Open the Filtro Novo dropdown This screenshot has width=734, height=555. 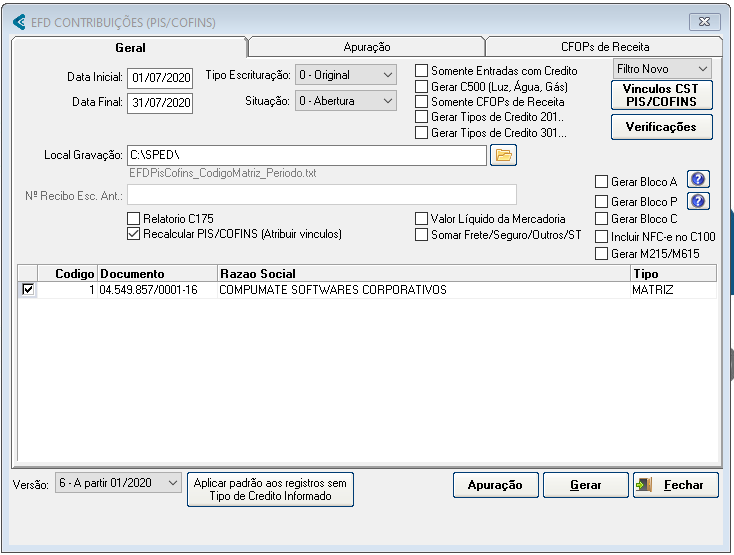click(x=662, y=69)
